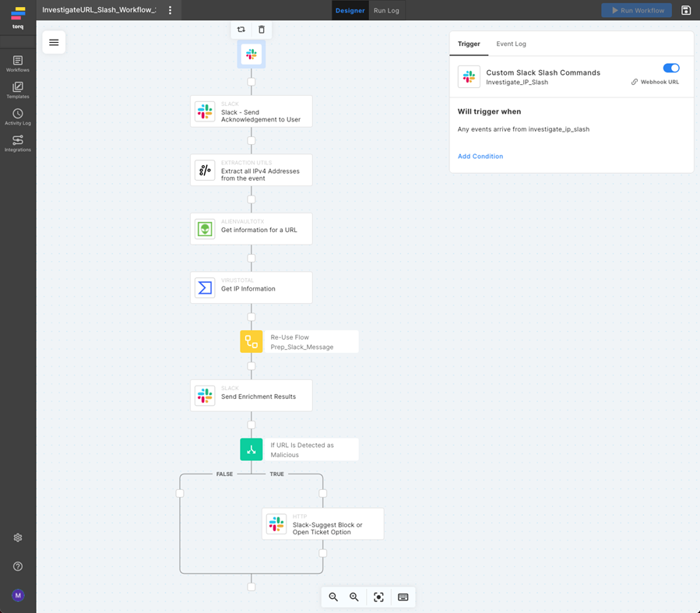Click the AlienVault OTX step icon
The image size is (700, 613).
click(x=205, y=229)
